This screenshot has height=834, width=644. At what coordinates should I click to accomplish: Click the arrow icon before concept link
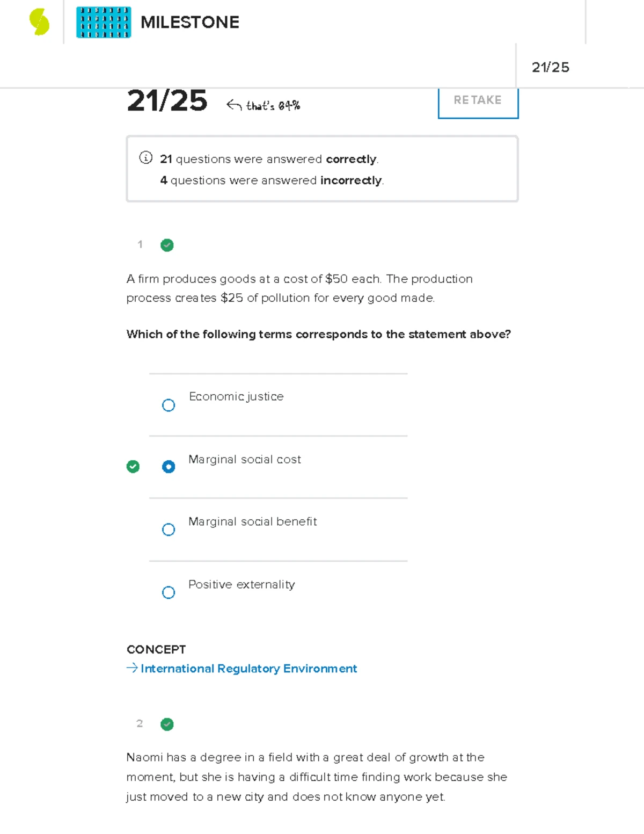click(132, 668)
